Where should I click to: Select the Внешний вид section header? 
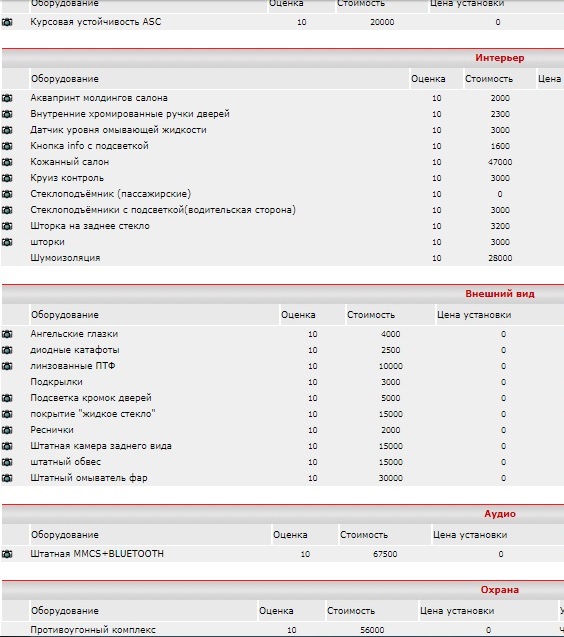[499, 294]
